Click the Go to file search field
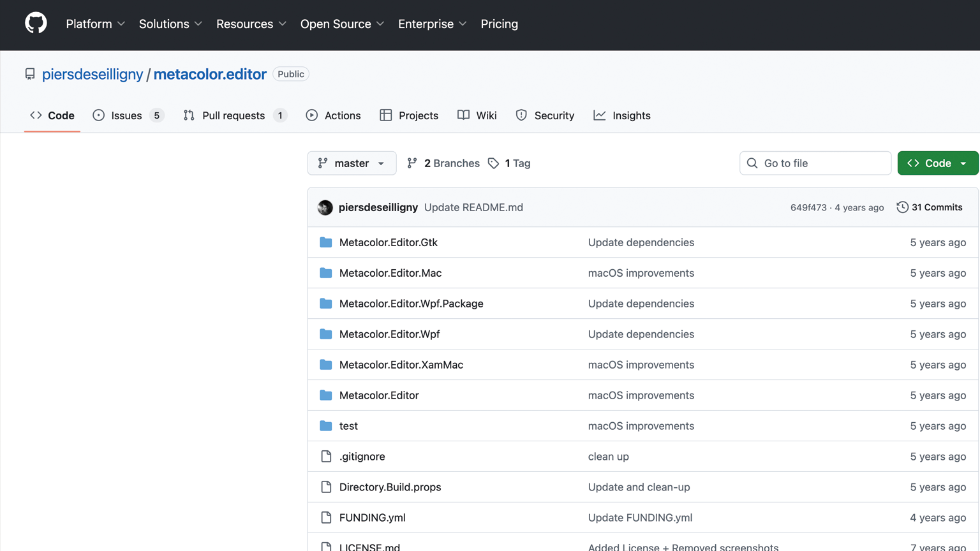Viewport: 980px width, 551px height. click(x=815, y=163)
